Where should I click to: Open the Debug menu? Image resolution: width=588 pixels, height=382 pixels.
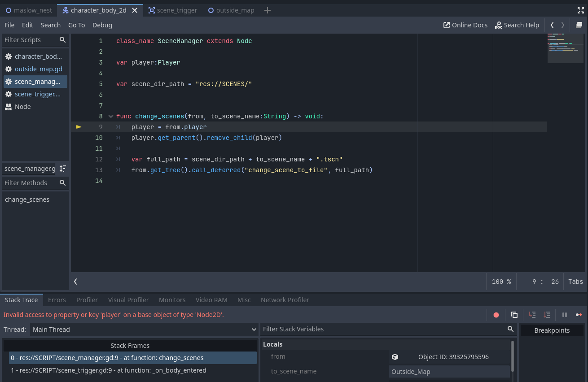click(102, 25)
